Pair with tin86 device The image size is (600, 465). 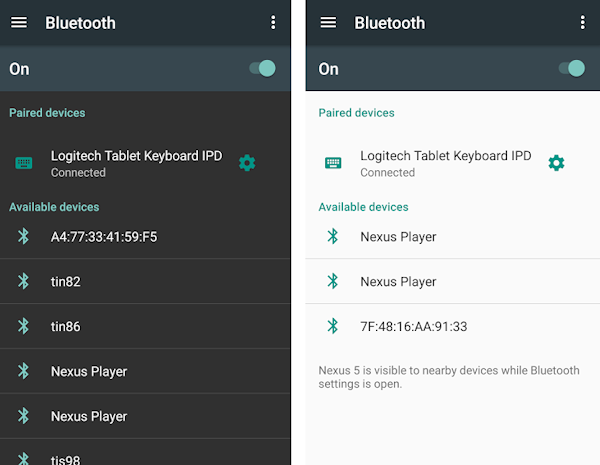click(145, 326)
